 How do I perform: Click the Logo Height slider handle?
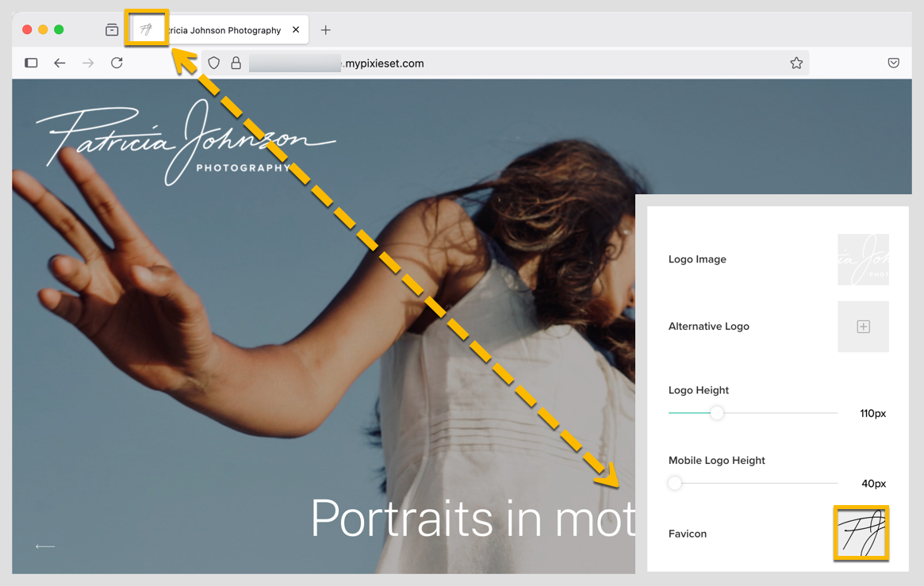716,413
